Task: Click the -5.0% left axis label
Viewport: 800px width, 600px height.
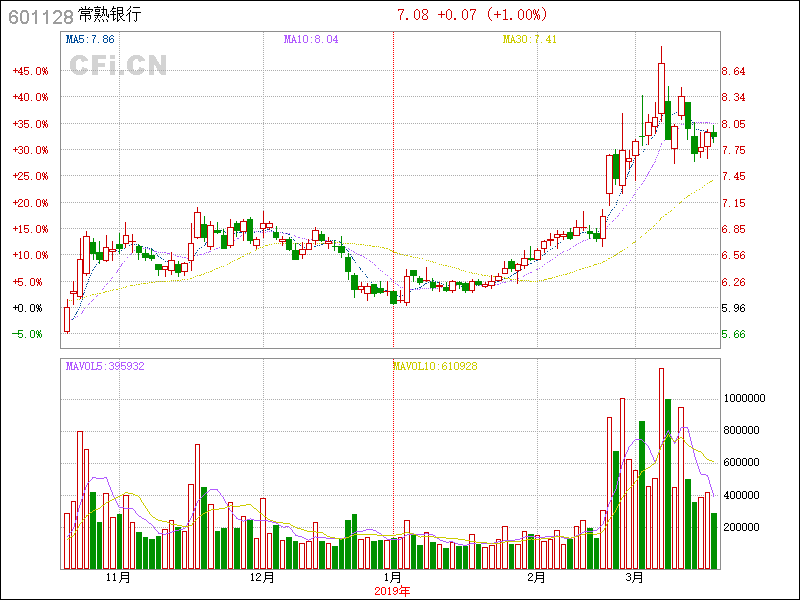Action: click(30, 334)
